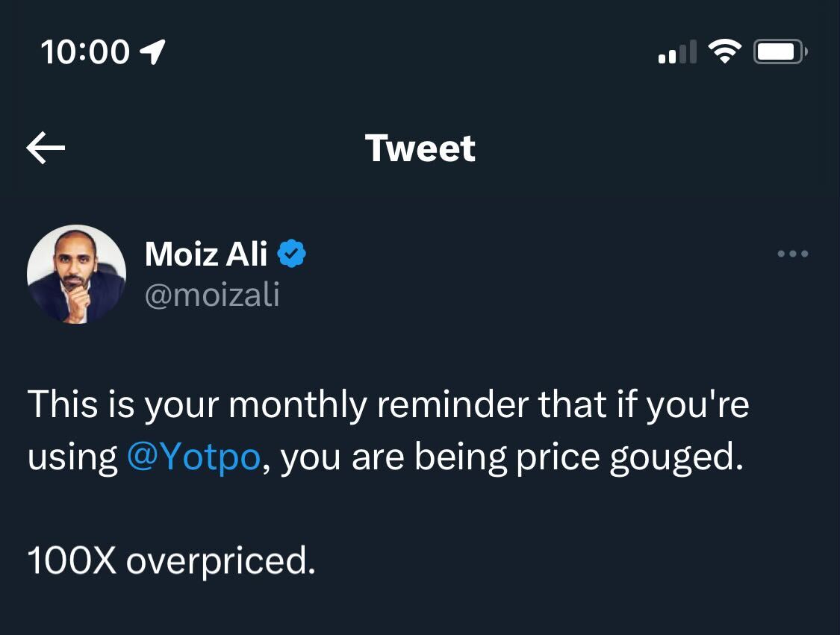Tap the Wi-Fi status icon
Screen dimensions: 840x635
tap(724, 52)
